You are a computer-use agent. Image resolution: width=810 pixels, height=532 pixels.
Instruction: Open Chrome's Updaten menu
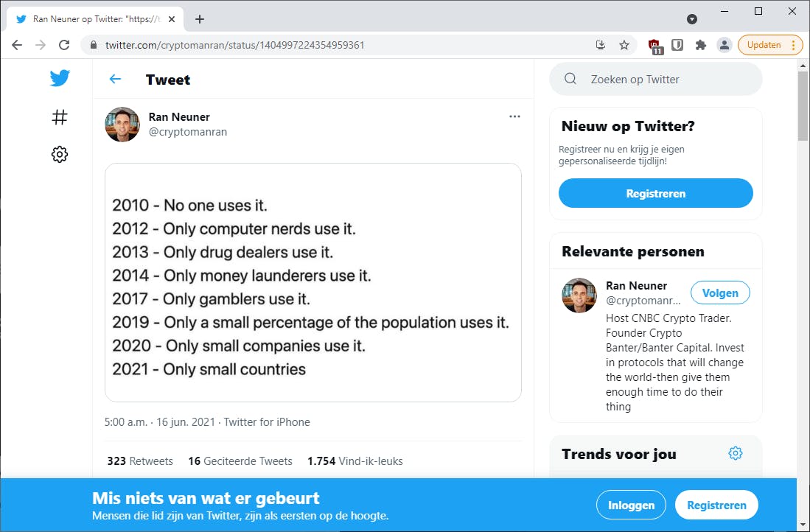pyautogui.click(x=770, y=45)
